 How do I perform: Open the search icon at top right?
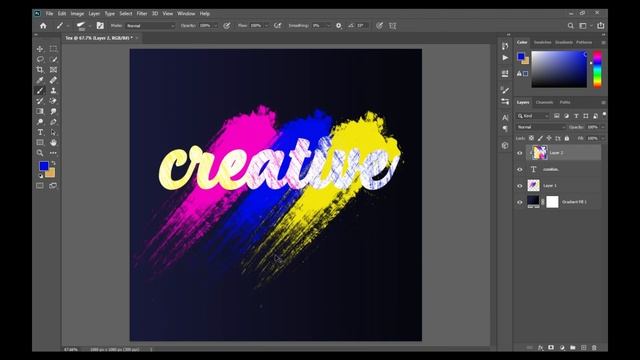click(x=570, y=26)
